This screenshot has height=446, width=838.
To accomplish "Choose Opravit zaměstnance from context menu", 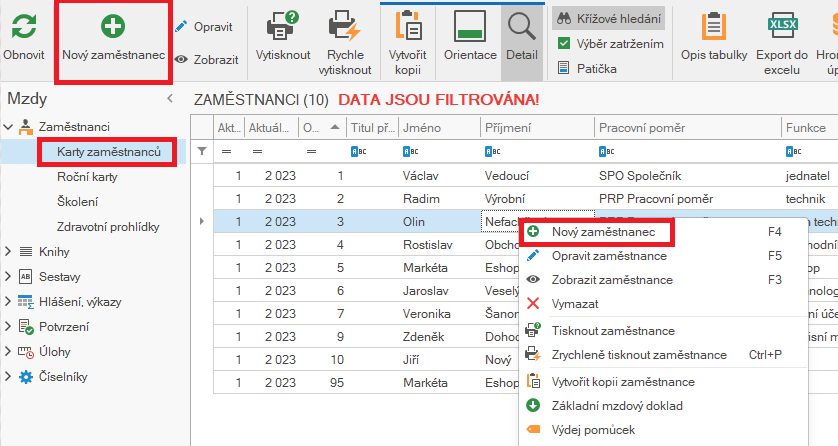I will tap(663, 256).
